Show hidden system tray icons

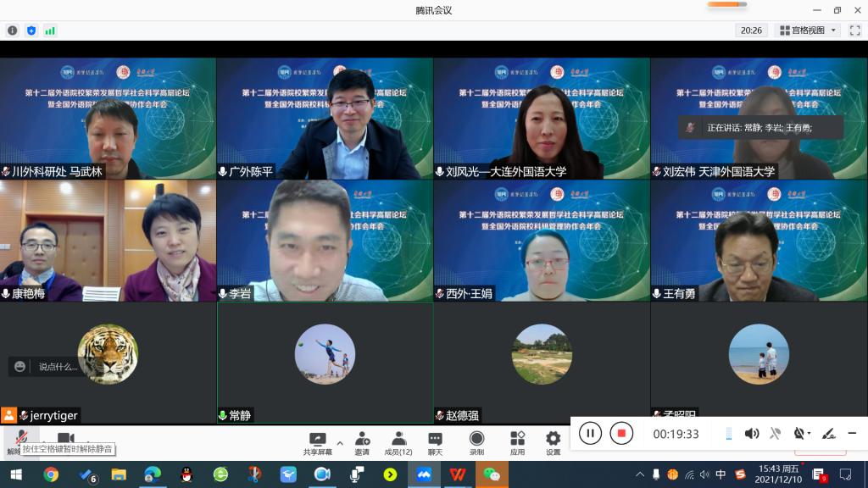click(640, 474)
